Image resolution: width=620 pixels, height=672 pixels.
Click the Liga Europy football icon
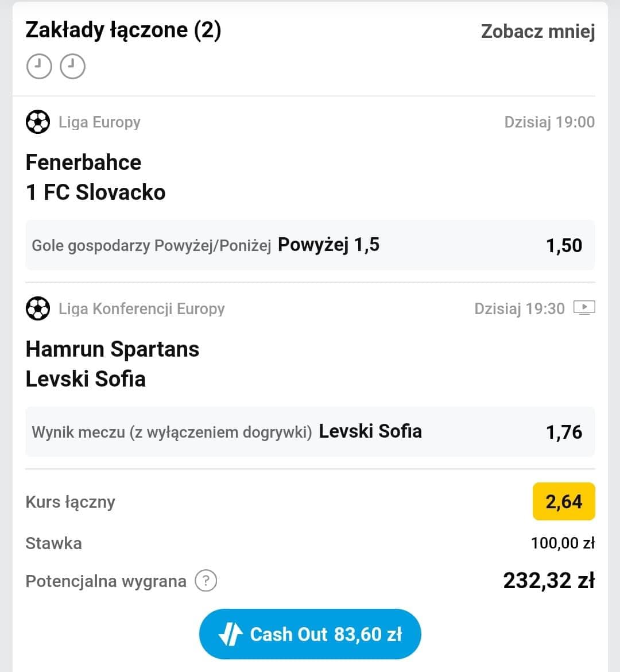coord(38,122)
